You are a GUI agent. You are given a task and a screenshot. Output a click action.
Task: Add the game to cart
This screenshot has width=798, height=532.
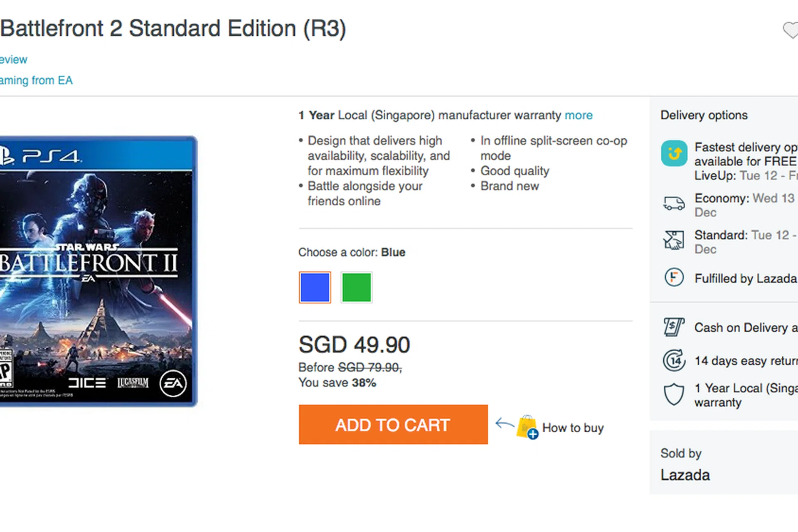[393, 425]
